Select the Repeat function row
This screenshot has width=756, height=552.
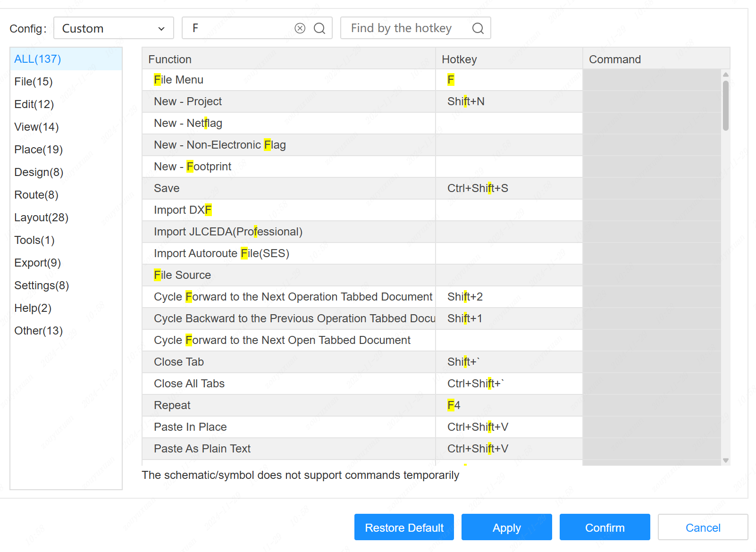pos(288,405)
